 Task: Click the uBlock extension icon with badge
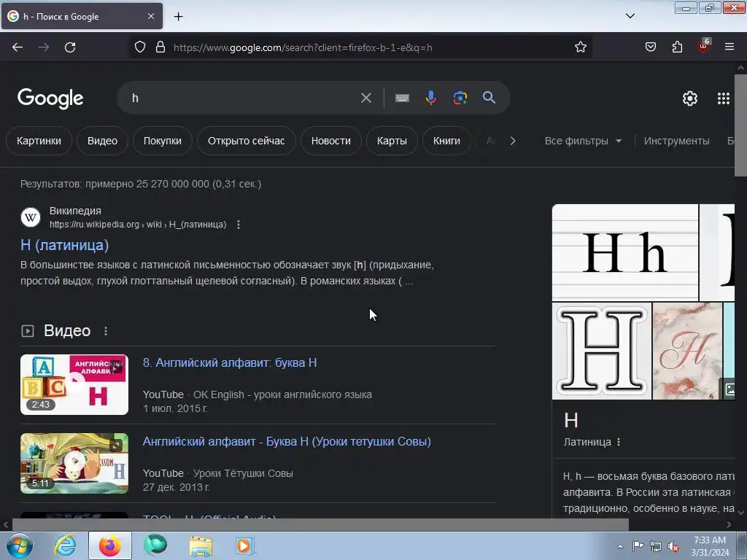pyautogui.click(x=703, y=46)
